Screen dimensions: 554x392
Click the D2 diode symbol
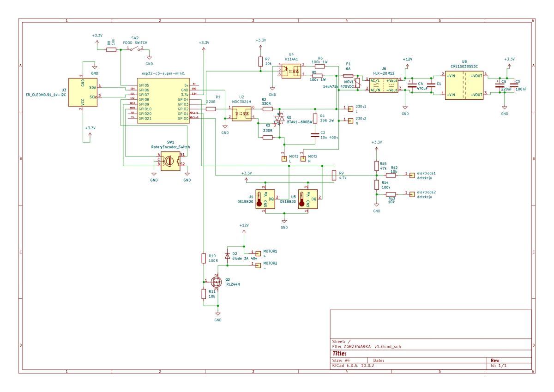click(x=227, y=255)
